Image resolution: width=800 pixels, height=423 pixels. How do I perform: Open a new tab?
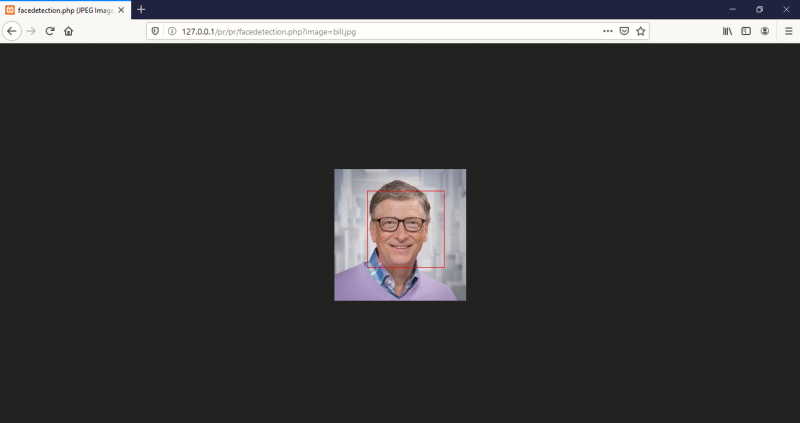(141, 10)
